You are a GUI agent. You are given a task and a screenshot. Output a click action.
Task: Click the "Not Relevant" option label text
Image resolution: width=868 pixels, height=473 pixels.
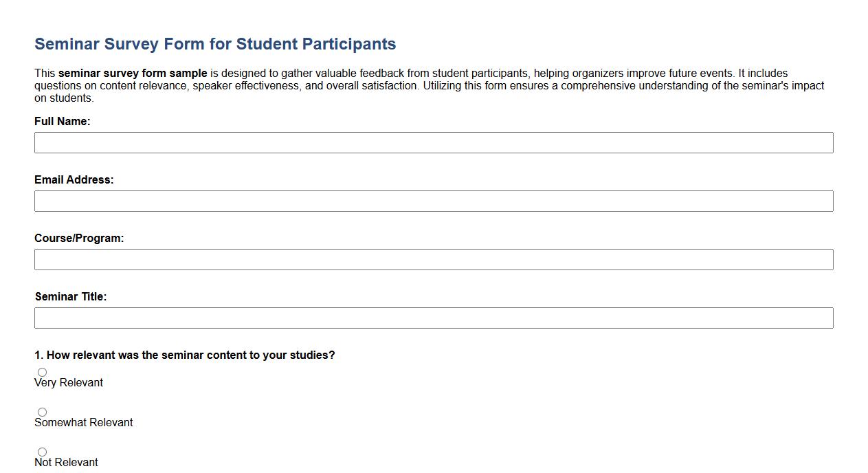click(66, 462)
